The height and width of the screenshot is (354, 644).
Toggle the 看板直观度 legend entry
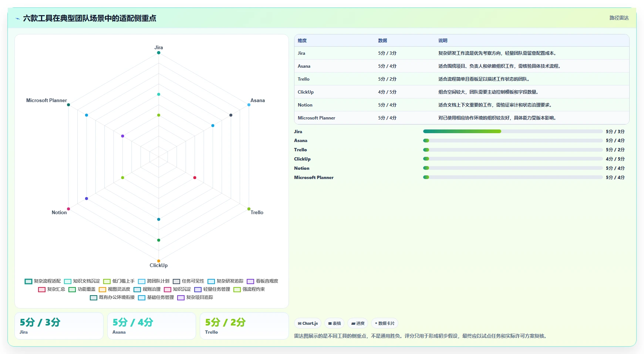(x=262, y=281)
